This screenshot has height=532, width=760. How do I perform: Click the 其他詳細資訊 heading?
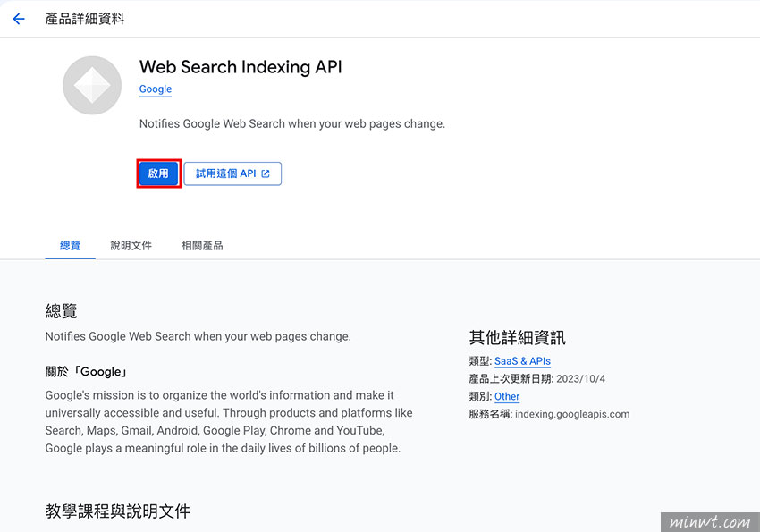click(517, 337)
